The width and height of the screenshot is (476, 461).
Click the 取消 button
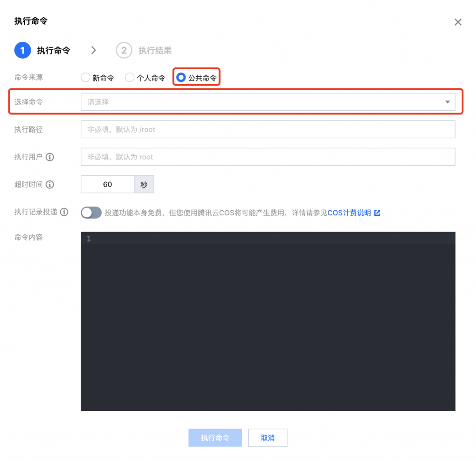click(x=268, y=437)
